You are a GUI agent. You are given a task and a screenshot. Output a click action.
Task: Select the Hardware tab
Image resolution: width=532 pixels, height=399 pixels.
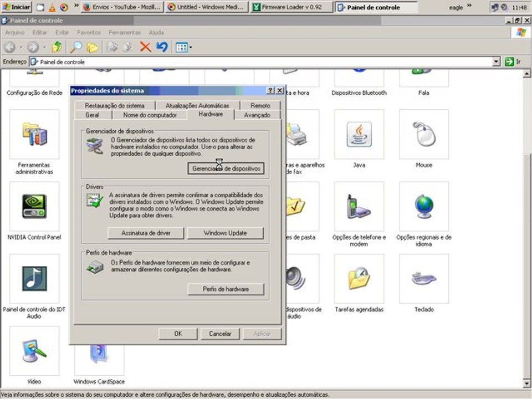[211, 114]
